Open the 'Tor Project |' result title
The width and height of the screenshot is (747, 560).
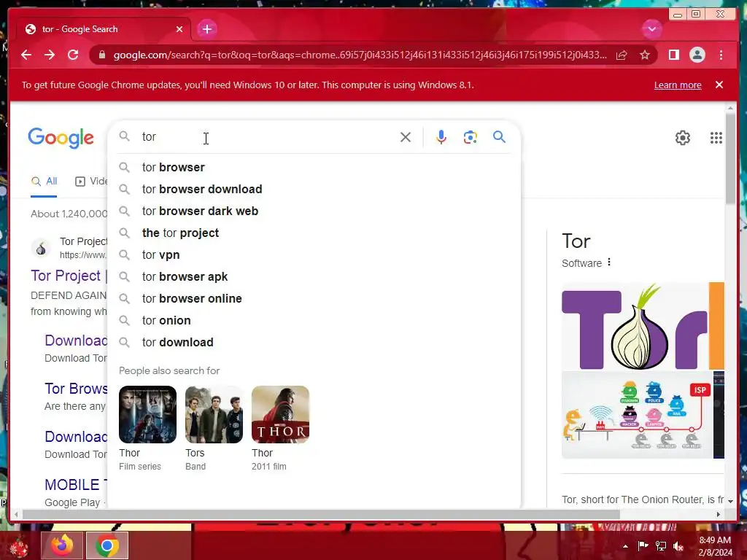click(69, 276)
